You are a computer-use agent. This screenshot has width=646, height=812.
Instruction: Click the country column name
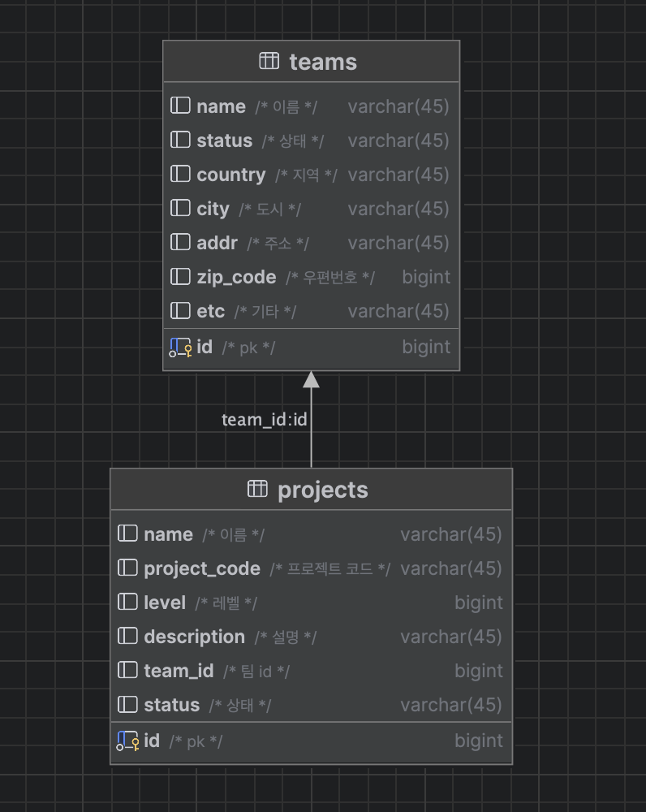(x=230, y=175)
